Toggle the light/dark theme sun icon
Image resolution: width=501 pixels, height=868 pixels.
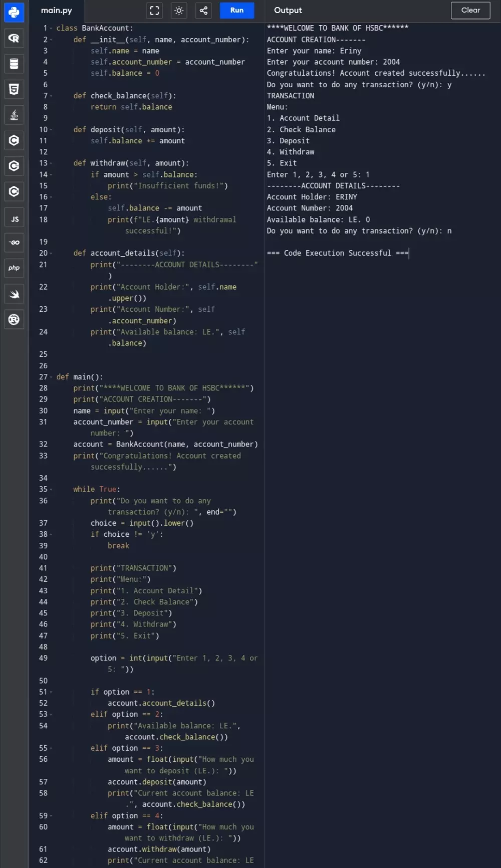179,11
